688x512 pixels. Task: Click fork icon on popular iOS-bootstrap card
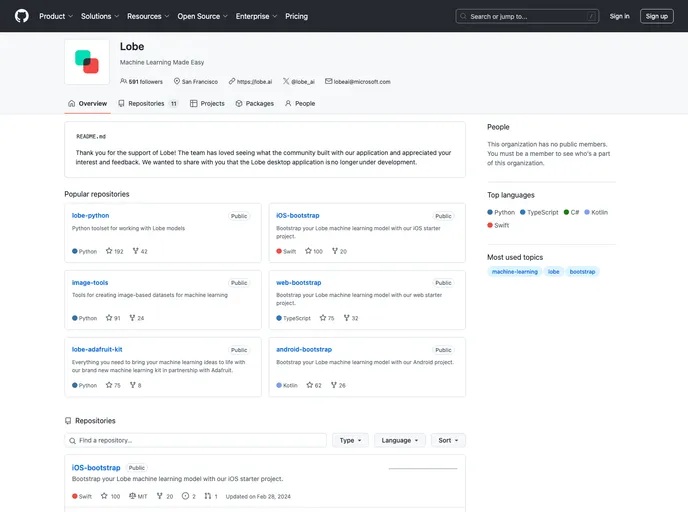(335, 251)
